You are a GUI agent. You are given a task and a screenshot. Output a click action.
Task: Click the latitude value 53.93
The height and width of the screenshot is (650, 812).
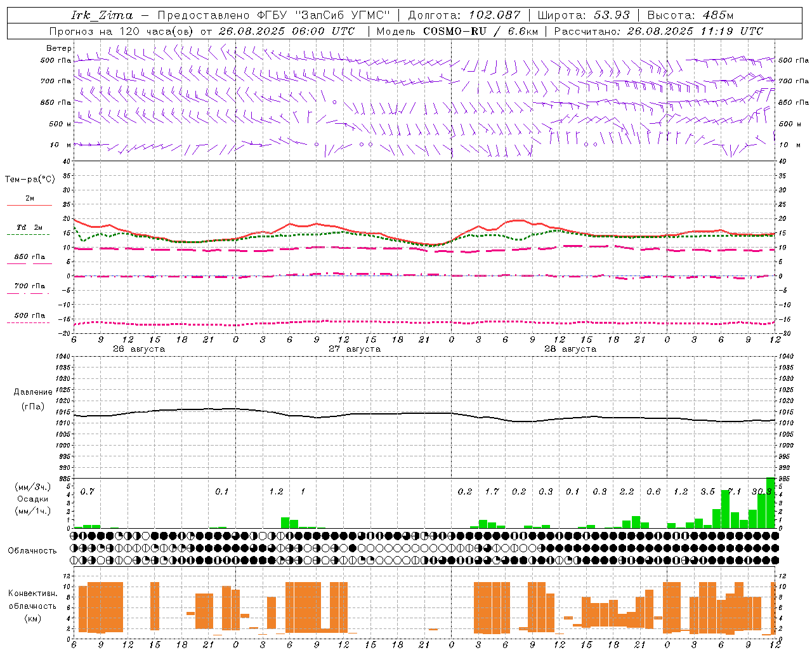612,15
